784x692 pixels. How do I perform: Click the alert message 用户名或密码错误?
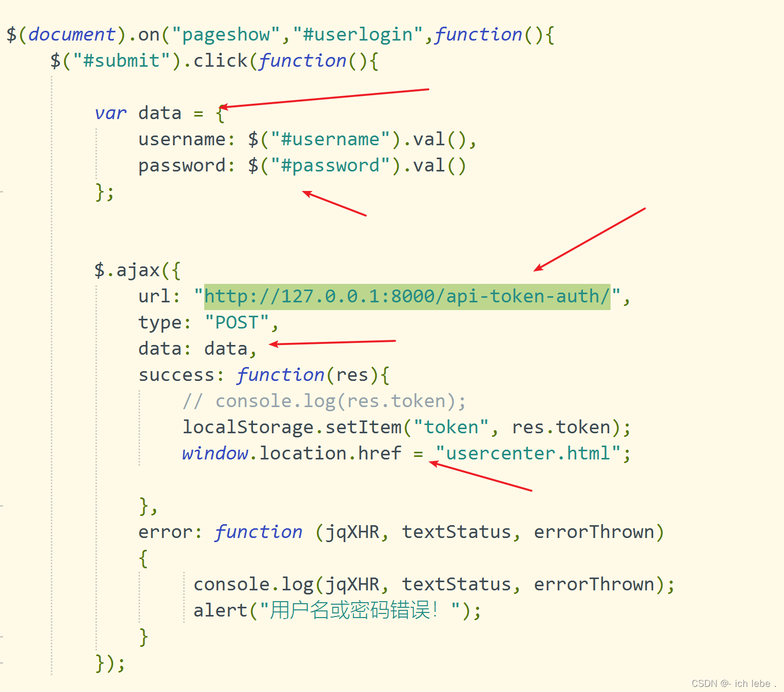point(350,610)
